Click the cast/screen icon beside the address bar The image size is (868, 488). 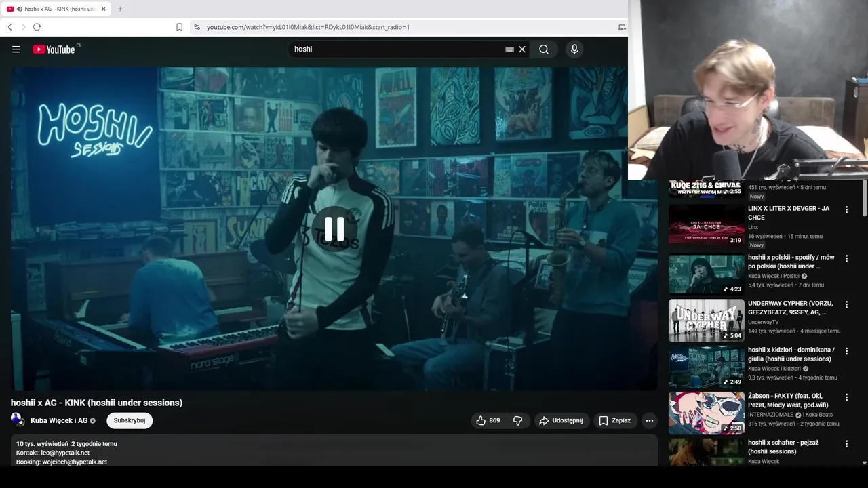[622, 27]
